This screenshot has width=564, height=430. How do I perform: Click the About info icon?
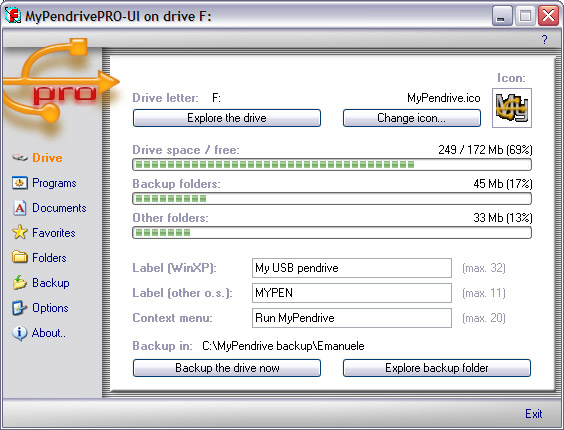coord(19,333)
